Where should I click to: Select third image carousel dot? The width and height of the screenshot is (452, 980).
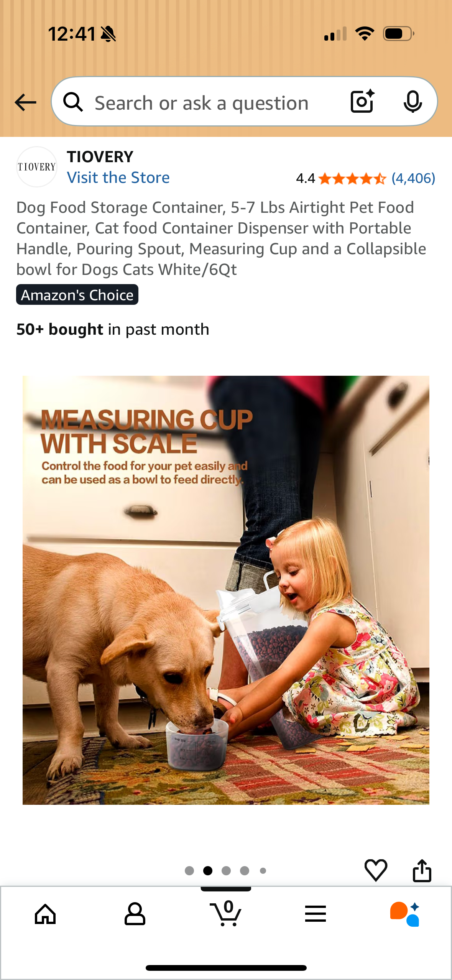226,871
